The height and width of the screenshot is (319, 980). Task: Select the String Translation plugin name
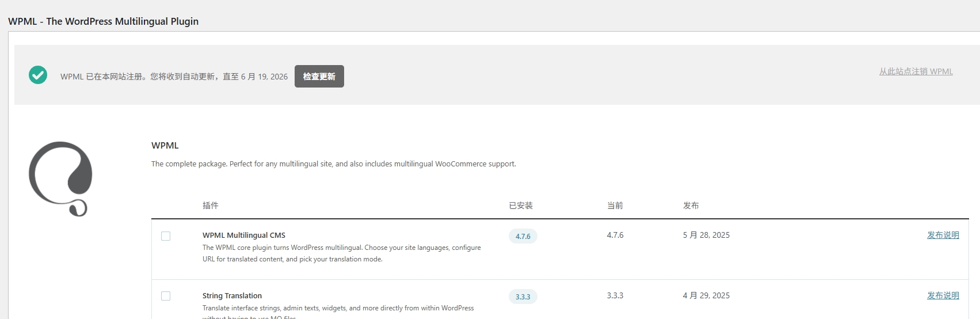point(232,295)
